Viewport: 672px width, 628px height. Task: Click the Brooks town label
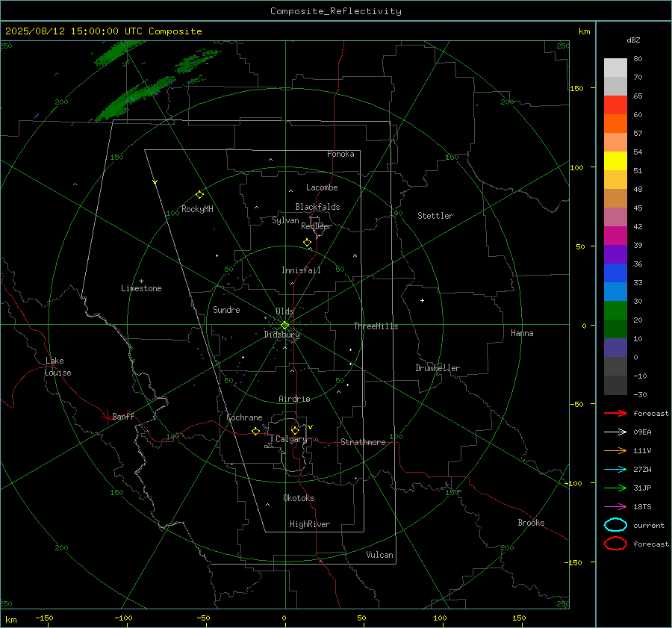tap(531, 523)
